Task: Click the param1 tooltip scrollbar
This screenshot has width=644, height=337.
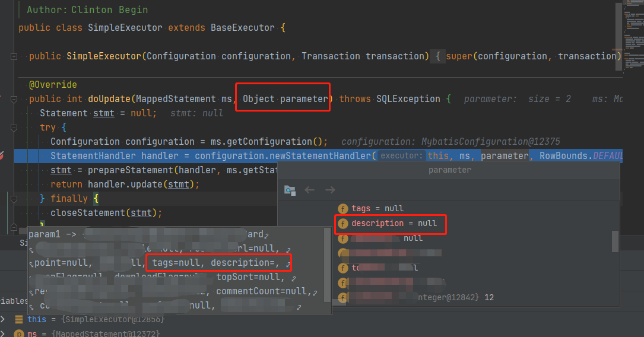Action: (327, 267)
